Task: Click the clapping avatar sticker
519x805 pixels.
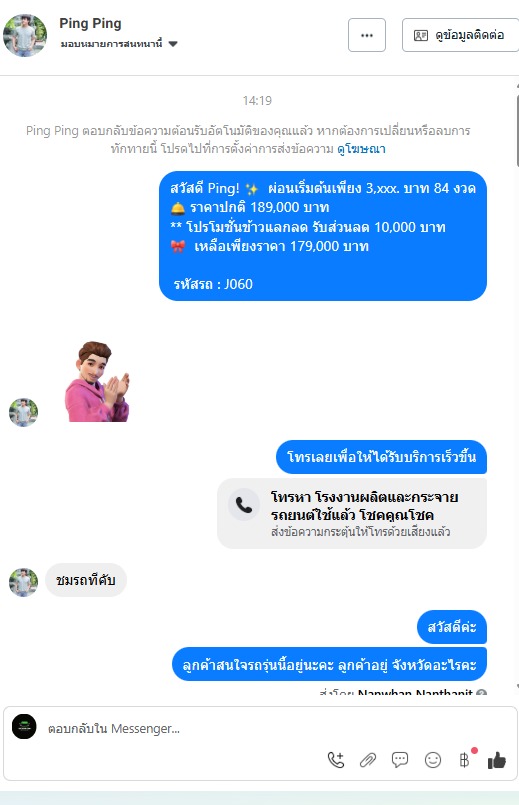Action: coord(97,381)
